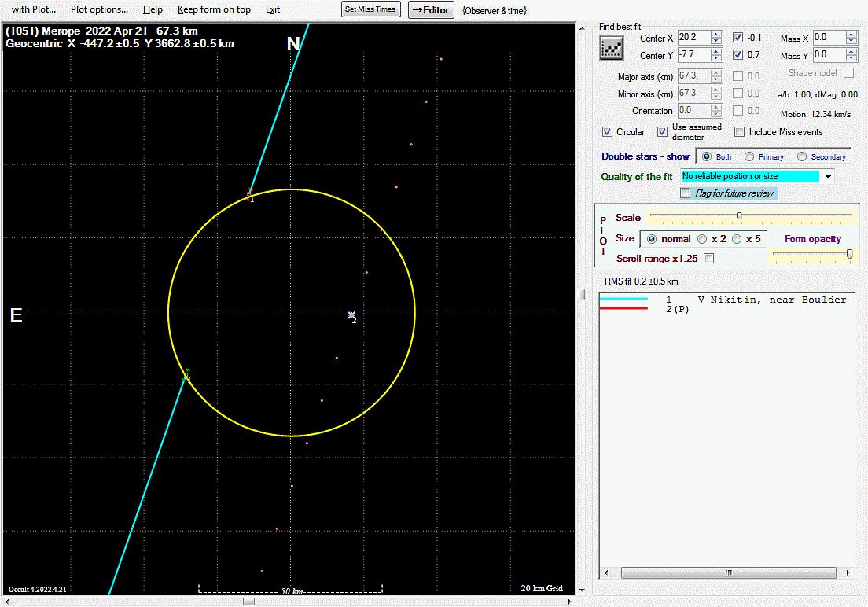868x607 pixels.
Task: Decrease Center Y with down arrow
Action: 716,58
